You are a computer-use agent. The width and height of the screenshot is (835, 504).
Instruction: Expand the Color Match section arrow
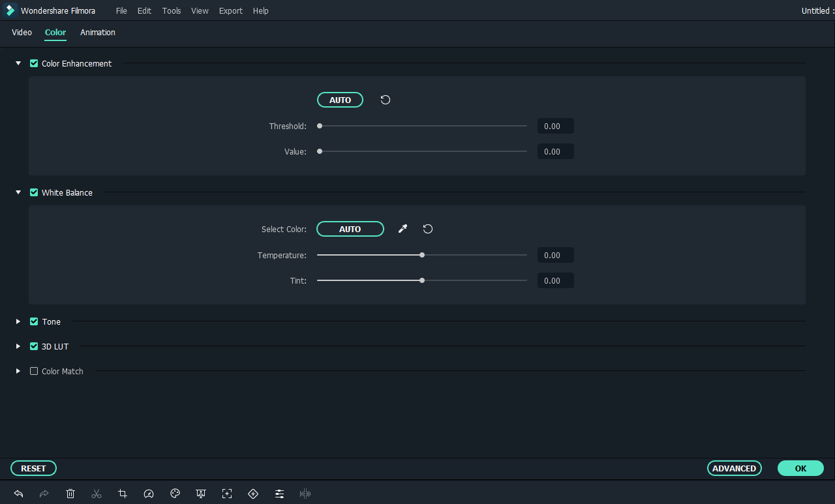[18, 371]
